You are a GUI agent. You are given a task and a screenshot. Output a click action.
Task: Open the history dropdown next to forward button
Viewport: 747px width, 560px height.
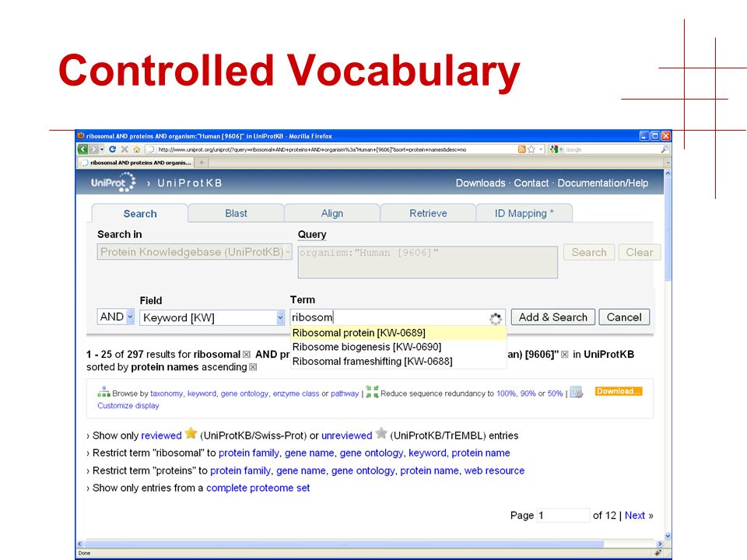click(x=102, y=149)
